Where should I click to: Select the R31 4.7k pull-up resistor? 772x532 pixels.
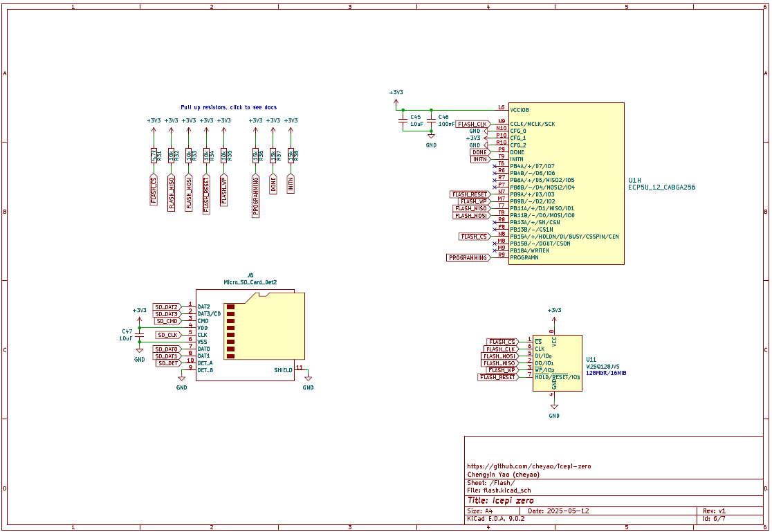tap(154, 156)
